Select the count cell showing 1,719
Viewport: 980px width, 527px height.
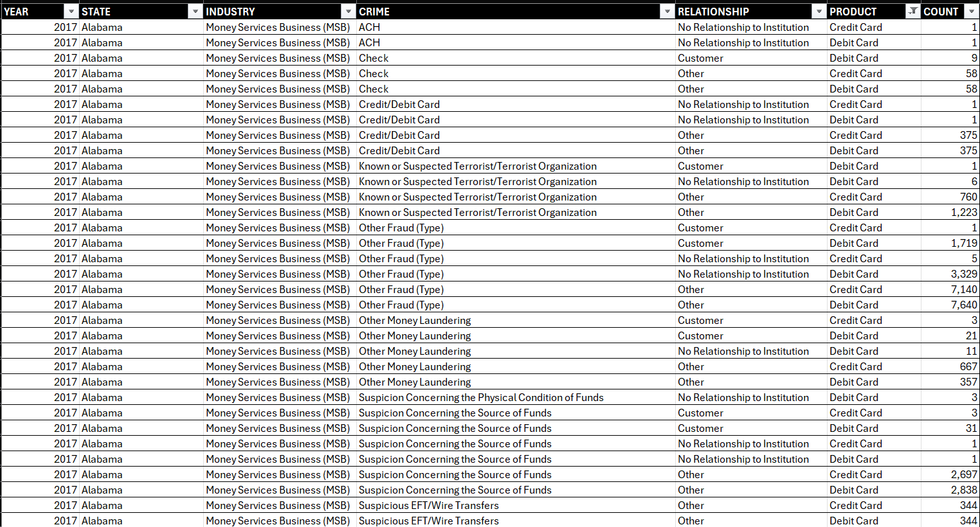tap(950, 243)
